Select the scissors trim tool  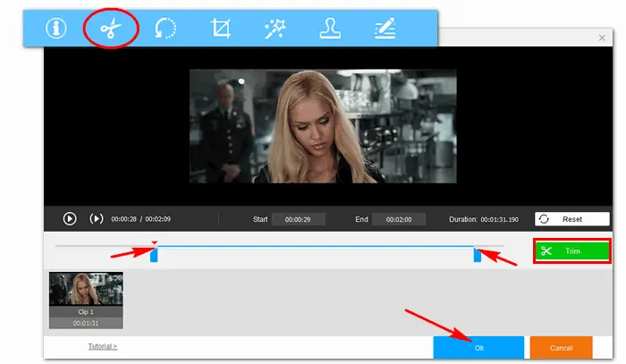coord(111,29)
